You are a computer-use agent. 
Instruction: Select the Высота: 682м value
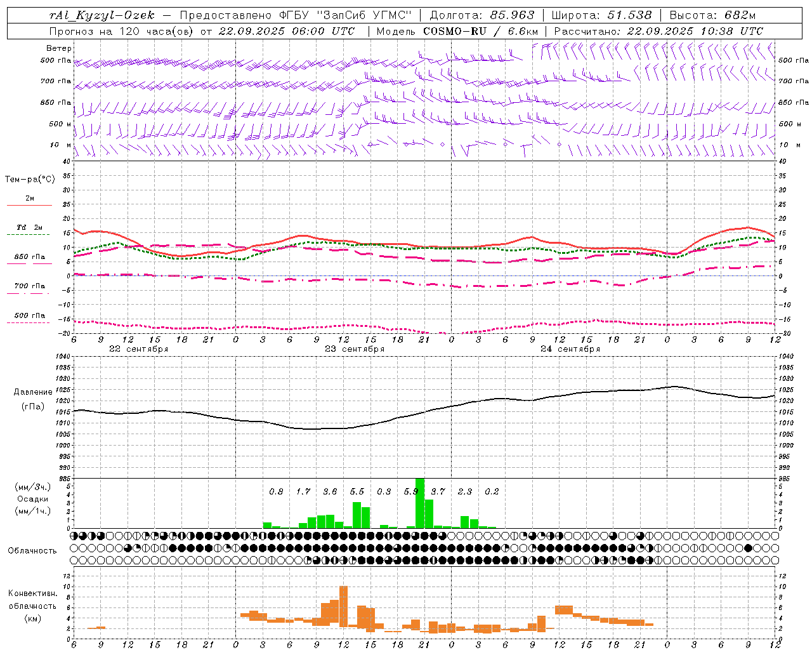point(713,15)
